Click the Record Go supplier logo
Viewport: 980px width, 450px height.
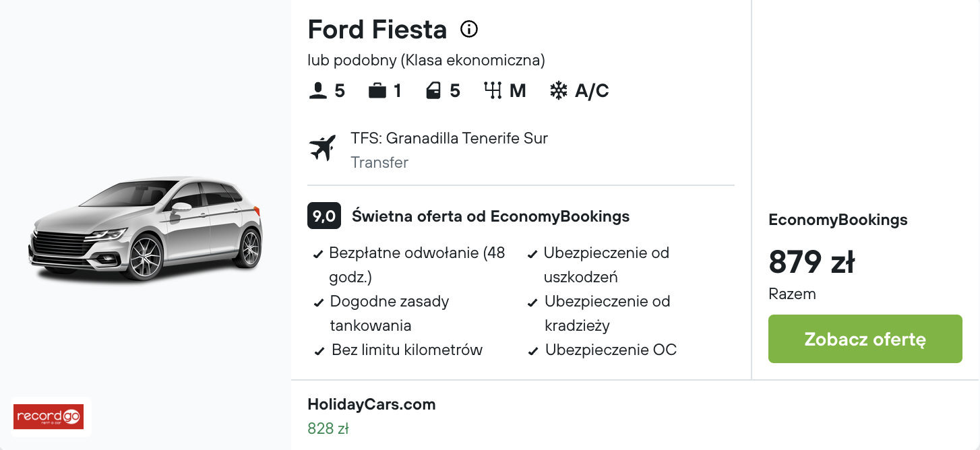click(48, 416)
